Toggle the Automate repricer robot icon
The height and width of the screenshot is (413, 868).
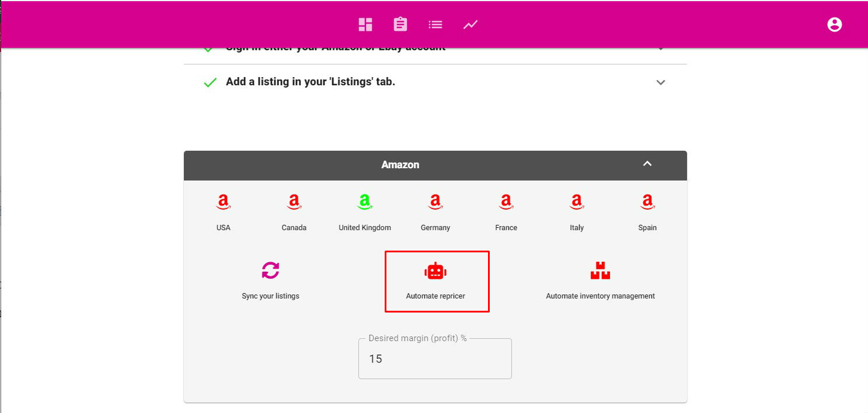coord(435,270)
